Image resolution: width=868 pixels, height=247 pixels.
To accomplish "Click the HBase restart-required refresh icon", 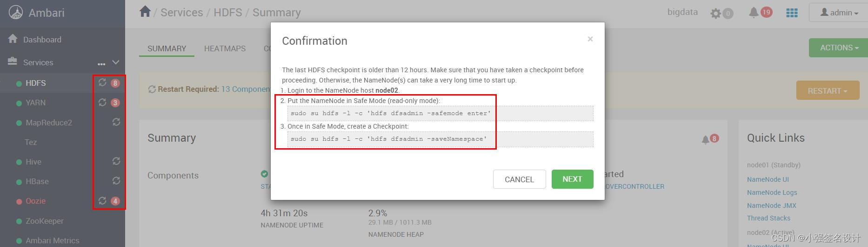I will click(x=116, y=180).
